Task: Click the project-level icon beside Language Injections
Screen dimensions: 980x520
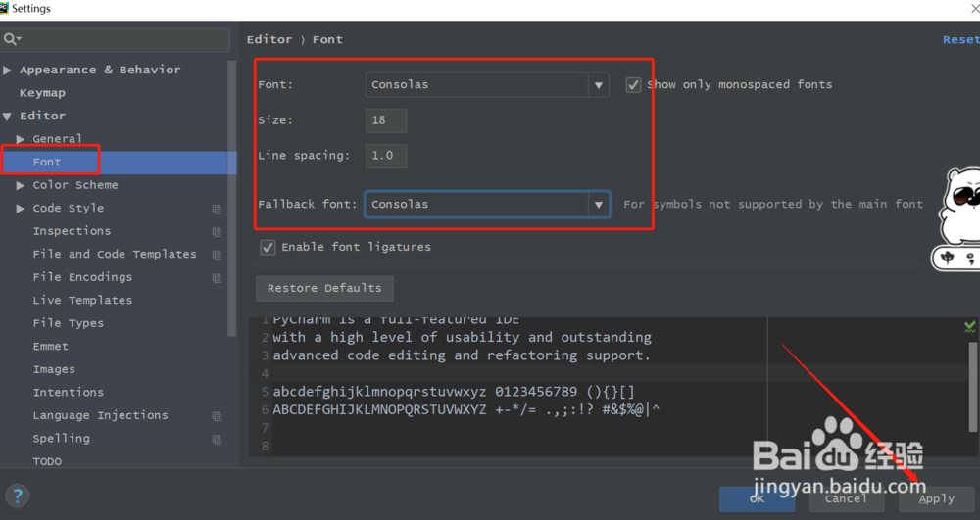Action: [217, 416]
